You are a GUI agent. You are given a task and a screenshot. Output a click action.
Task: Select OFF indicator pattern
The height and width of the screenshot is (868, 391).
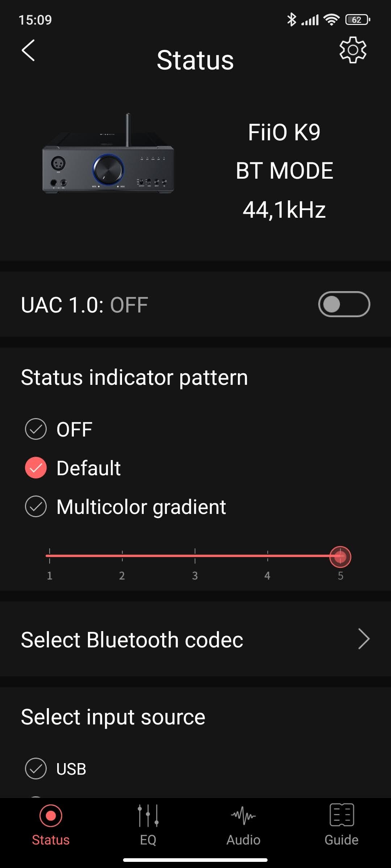click(x=36, y=429)
